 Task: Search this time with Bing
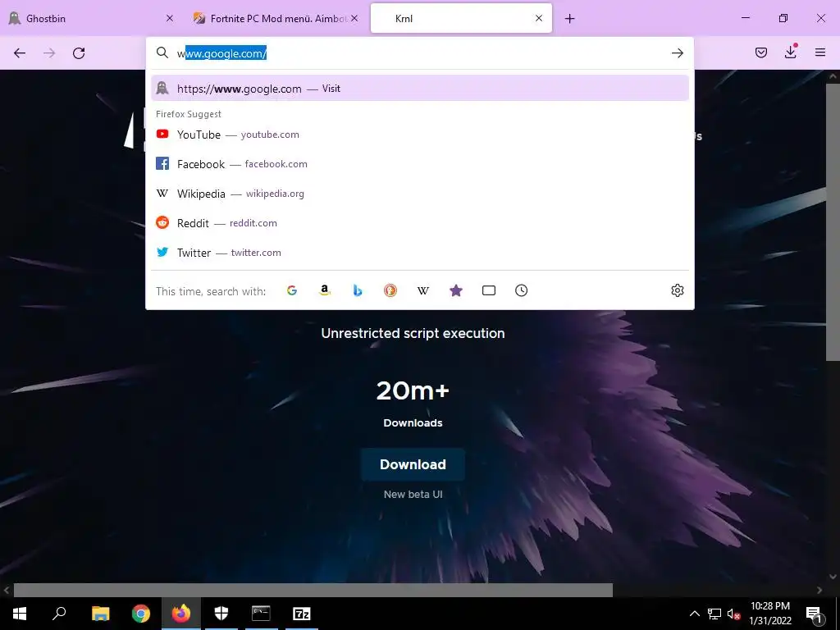tap(358, 290)
